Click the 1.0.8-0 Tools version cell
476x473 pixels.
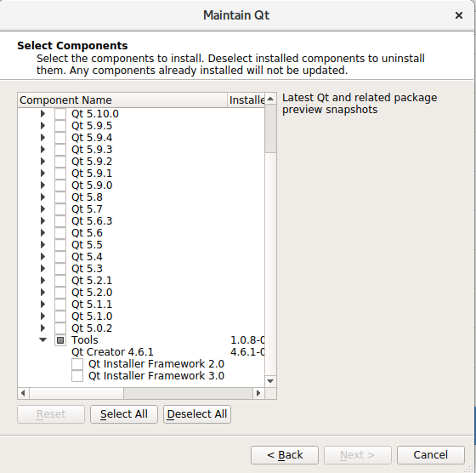click(247, 340)
